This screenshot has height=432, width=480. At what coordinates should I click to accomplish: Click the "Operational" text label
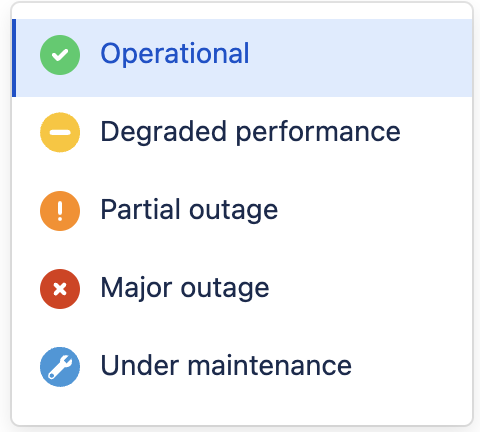[175, 54]
